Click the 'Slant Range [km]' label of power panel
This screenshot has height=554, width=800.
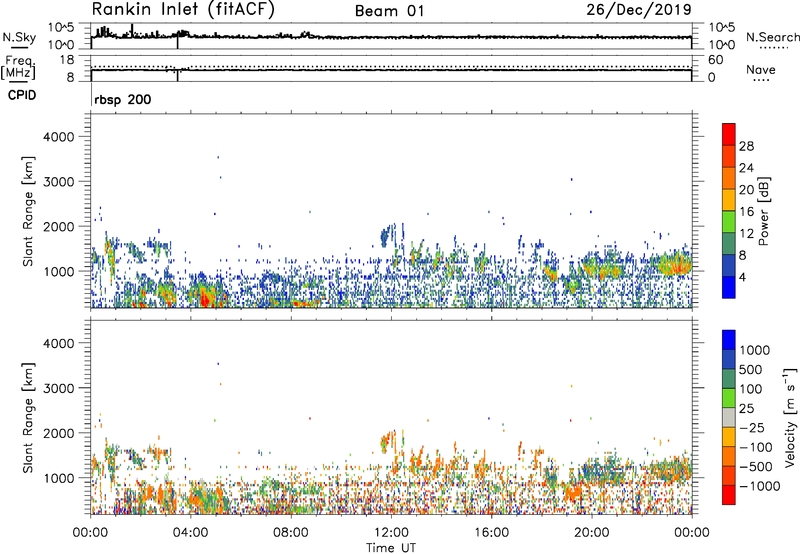[28, 211]
